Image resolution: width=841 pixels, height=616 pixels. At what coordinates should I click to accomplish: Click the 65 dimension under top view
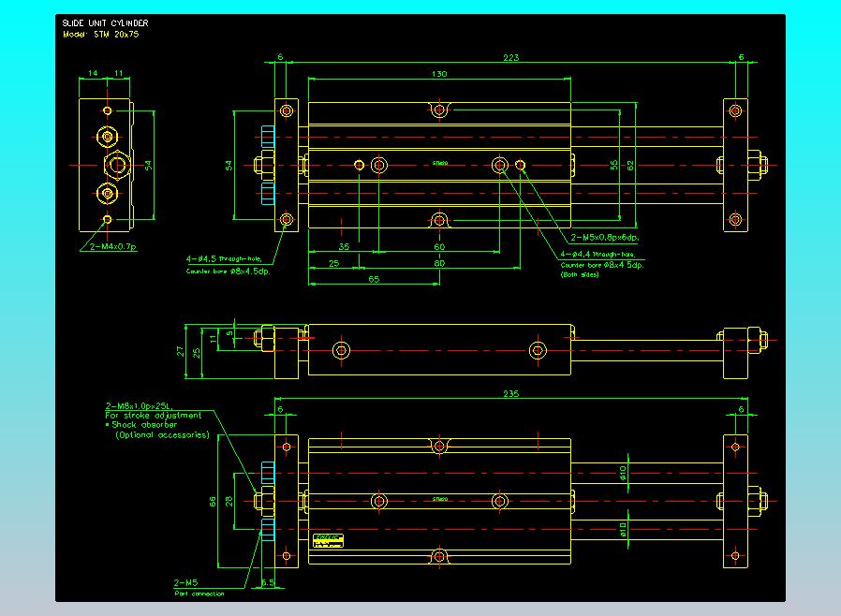pyautogui.click(x=373, y=279)
